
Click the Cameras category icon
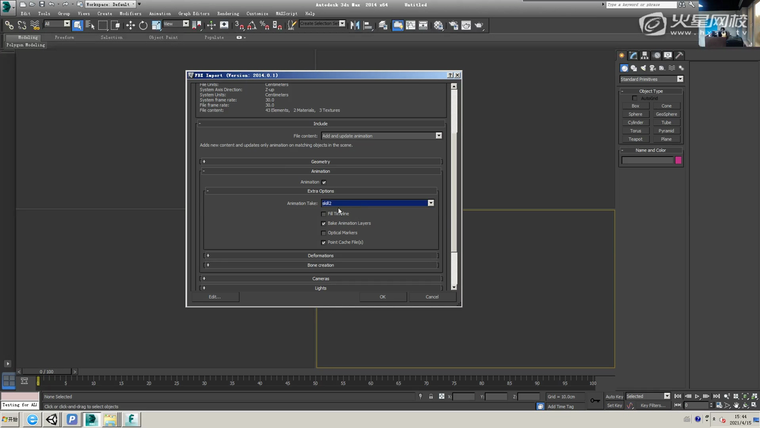pyautogui.click(x=651, y=68)
